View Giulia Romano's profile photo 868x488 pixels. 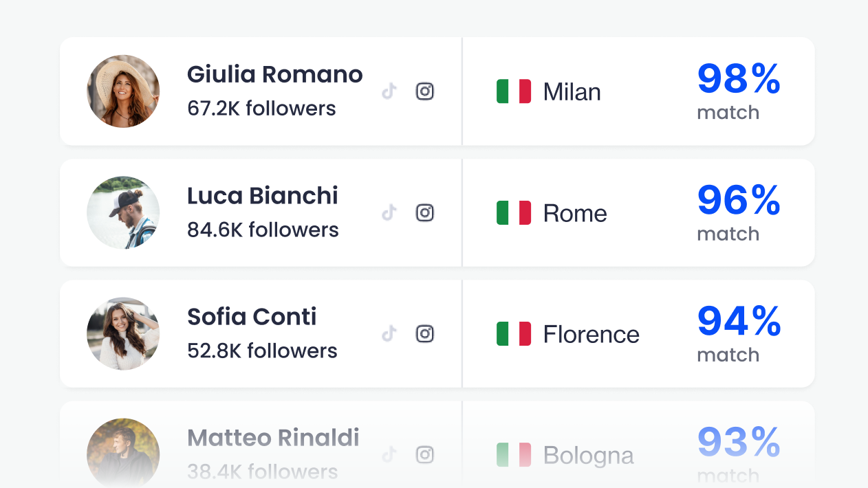[x=123, y=91]
